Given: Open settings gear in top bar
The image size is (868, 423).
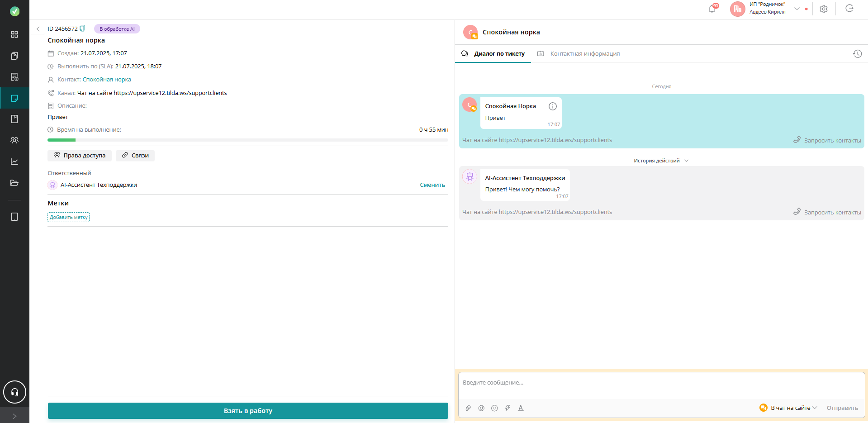Looking at the screenshot, I should pyautogui.click(x=824, y=9).
